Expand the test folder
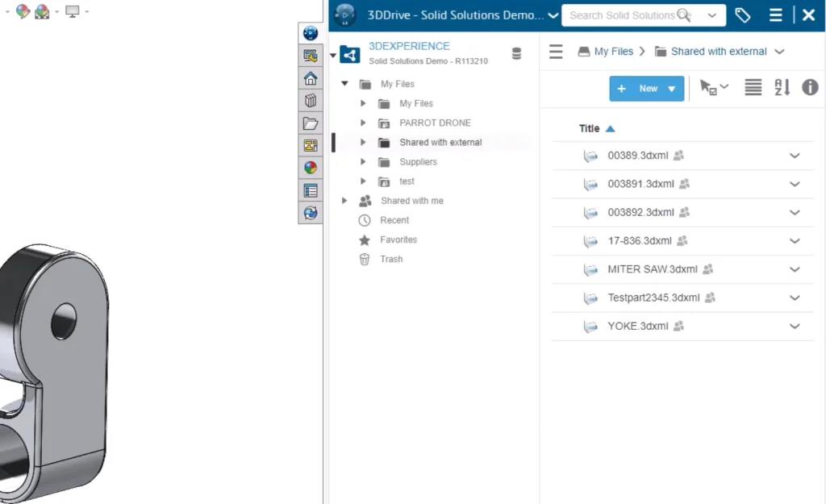Screen dimensions: 826x504 click(x=363, y=181)
